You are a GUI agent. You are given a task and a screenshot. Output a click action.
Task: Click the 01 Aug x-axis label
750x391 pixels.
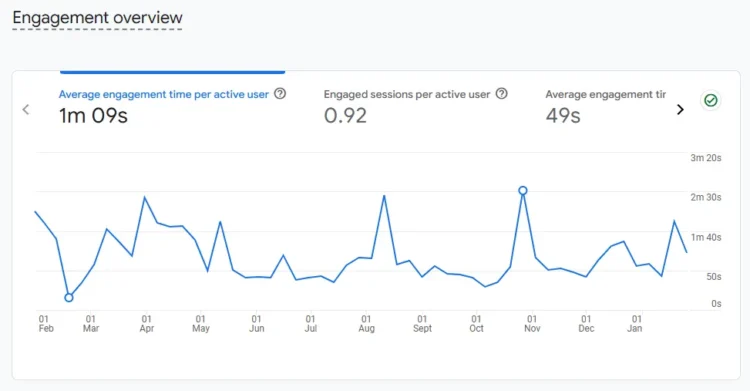click(x=367, y=324)
